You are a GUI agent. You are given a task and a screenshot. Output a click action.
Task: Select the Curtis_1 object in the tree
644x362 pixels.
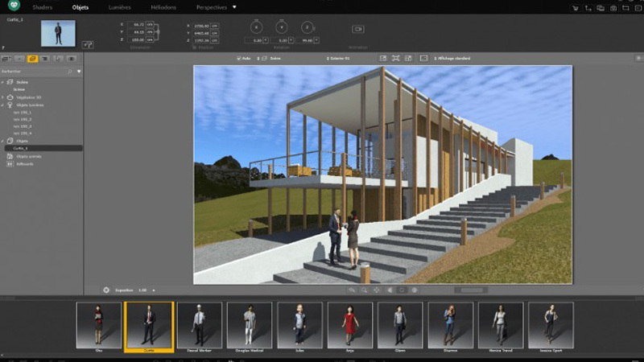click(x=43, y=148)
